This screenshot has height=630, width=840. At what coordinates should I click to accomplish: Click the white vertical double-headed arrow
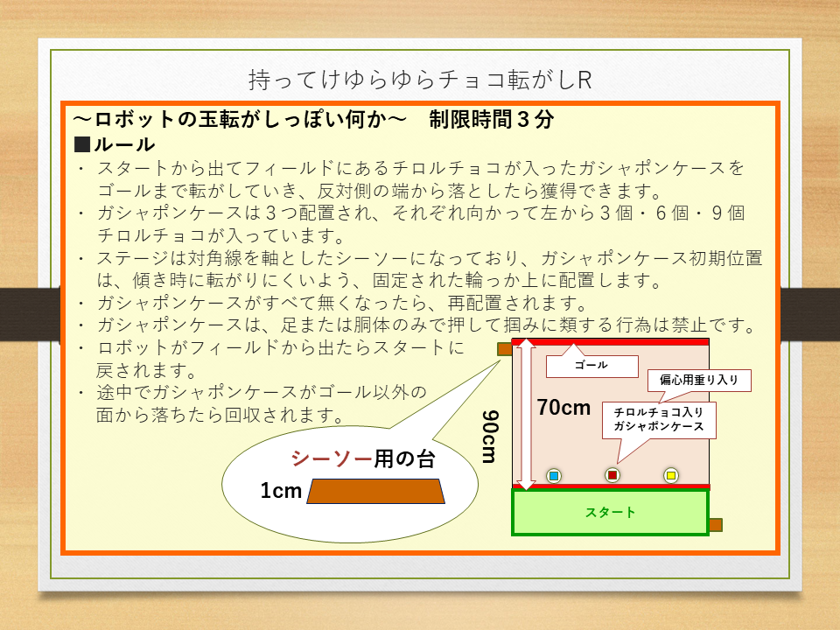(525, 415)
